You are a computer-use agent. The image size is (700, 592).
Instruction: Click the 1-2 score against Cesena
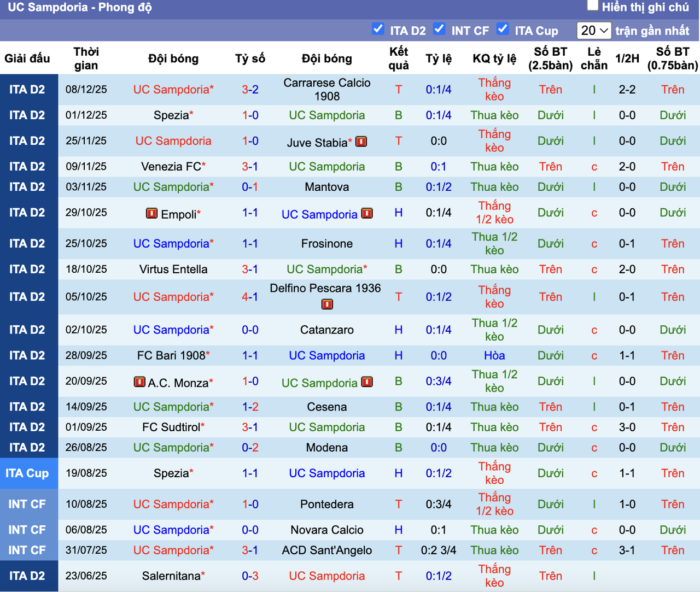pyautogui.click(x=250, y=407)
